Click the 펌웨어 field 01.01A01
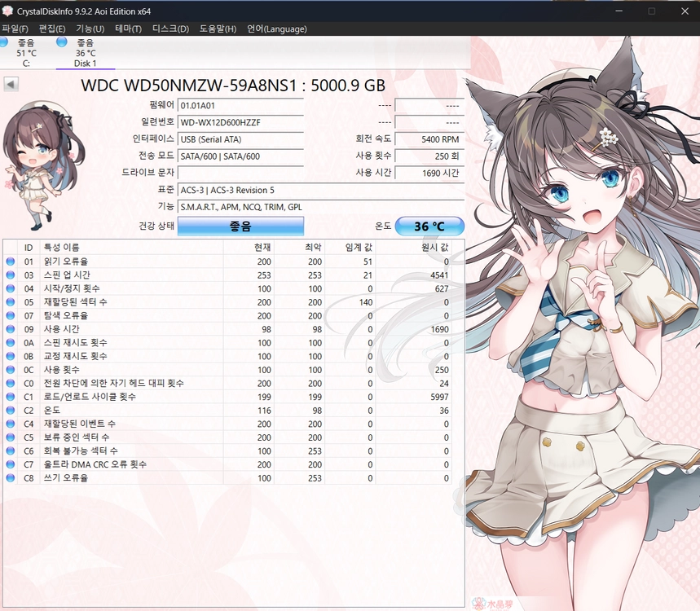 coord(240,106)
